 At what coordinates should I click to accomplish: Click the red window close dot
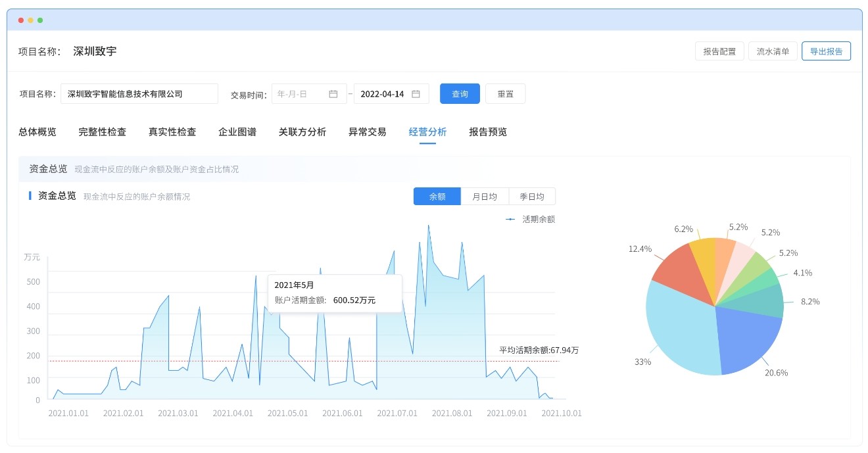pyautogui.click(x=21, y=20)
